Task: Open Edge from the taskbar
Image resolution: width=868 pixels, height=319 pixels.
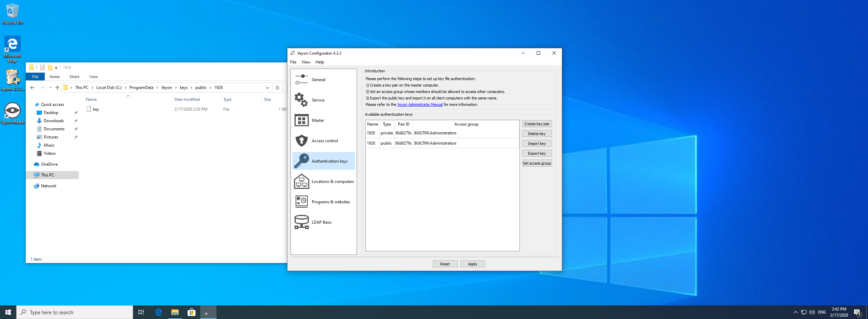Action: (158, 312)
